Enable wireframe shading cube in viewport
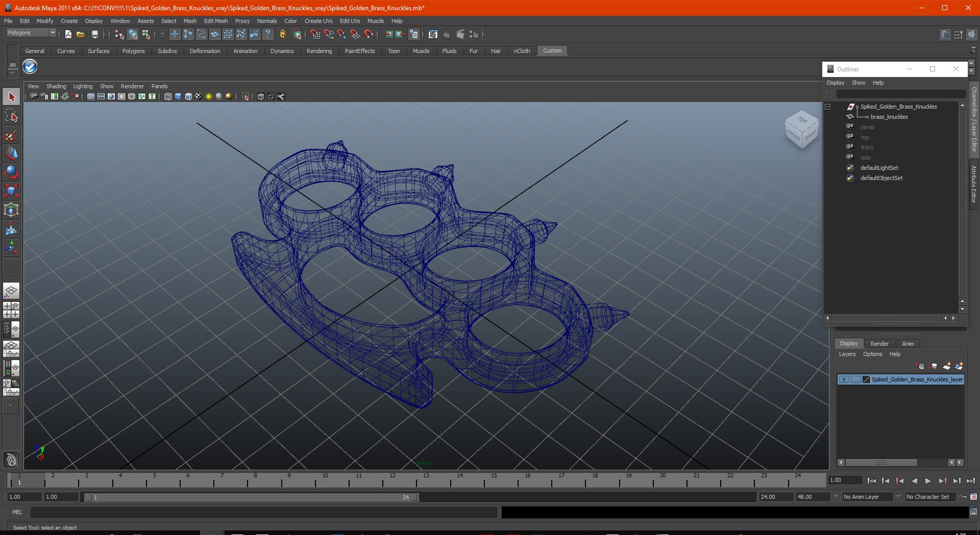This screenshot has width=980, height=535. point(168,96)
